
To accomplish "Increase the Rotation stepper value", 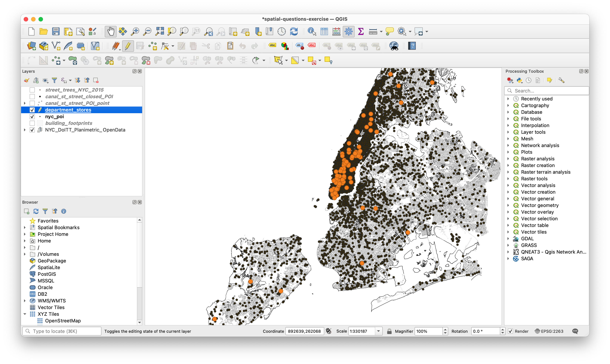I will pos(502,329).
